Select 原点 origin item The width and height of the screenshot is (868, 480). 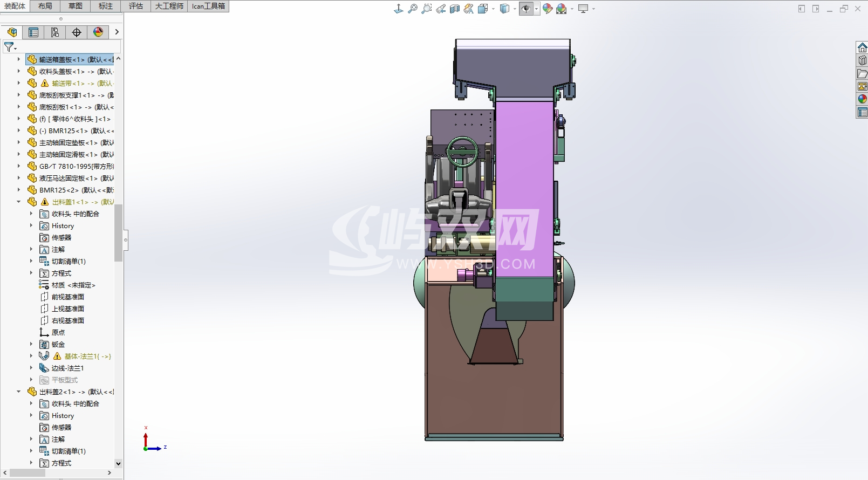(52, 332)
